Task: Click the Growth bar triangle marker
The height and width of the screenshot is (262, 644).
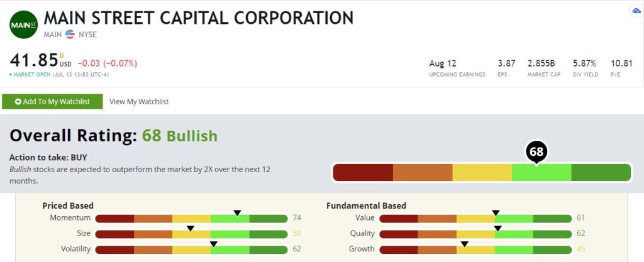Action: click(x=464, y=244)
